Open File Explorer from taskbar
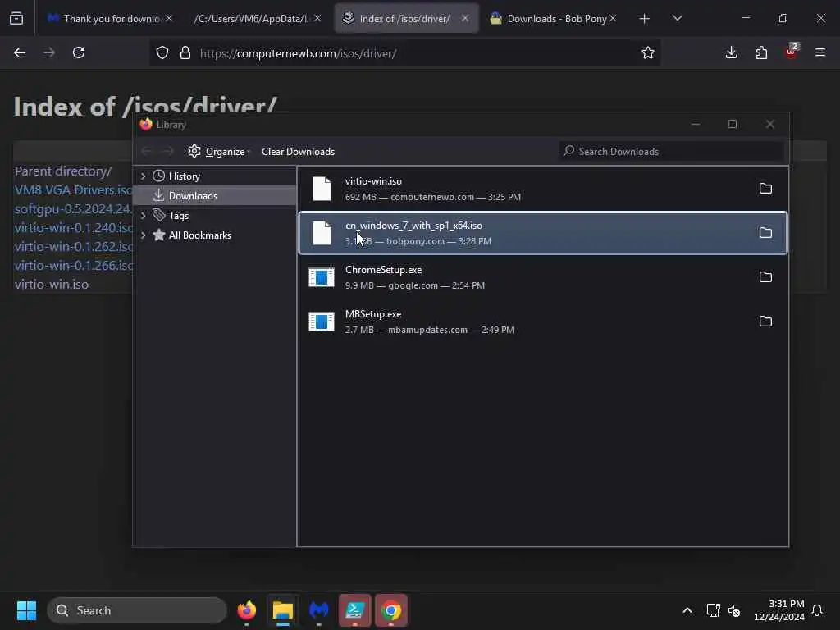This screenshot has width=840, height=630. [283, 610]
